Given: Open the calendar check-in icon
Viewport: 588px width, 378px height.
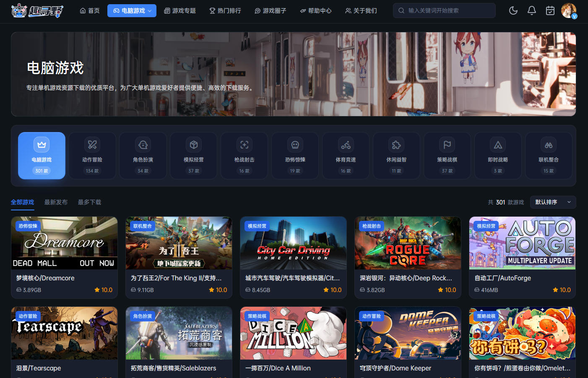Looking at the screenshot, I should click(x=550, y=10).
